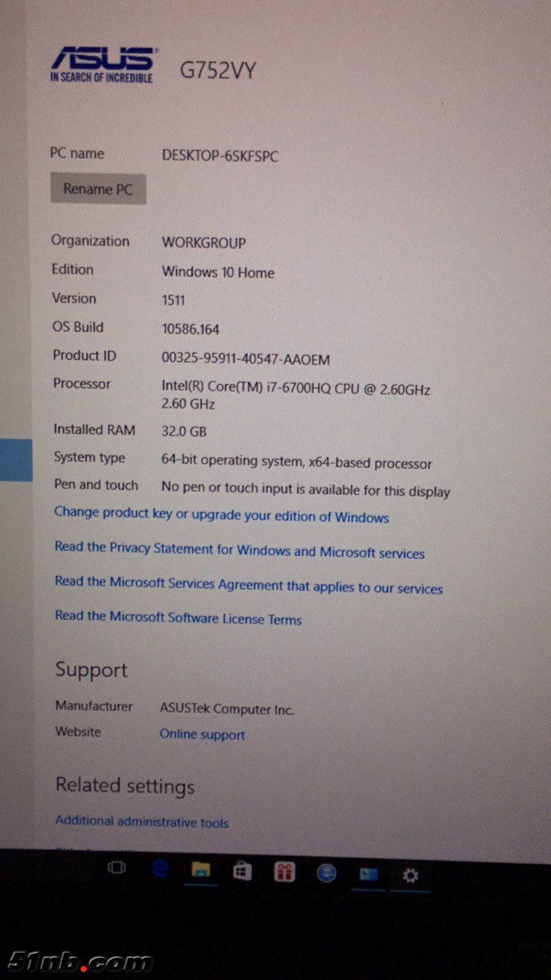
Task: Select the Product ID 00325-95911-40547-AAOEM
Action: point(246,359)
